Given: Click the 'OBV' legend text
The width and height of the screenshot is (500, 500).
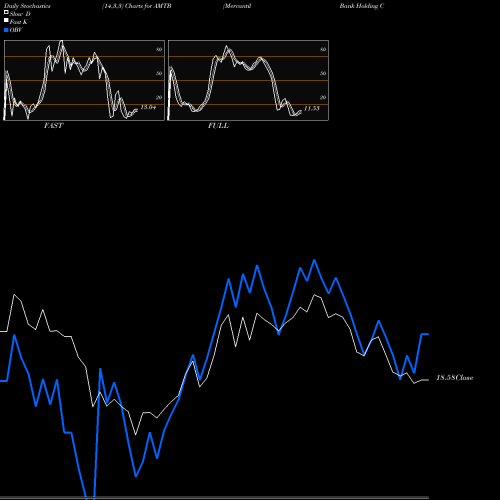Looking at the screenshot, I should coord(16,30).
